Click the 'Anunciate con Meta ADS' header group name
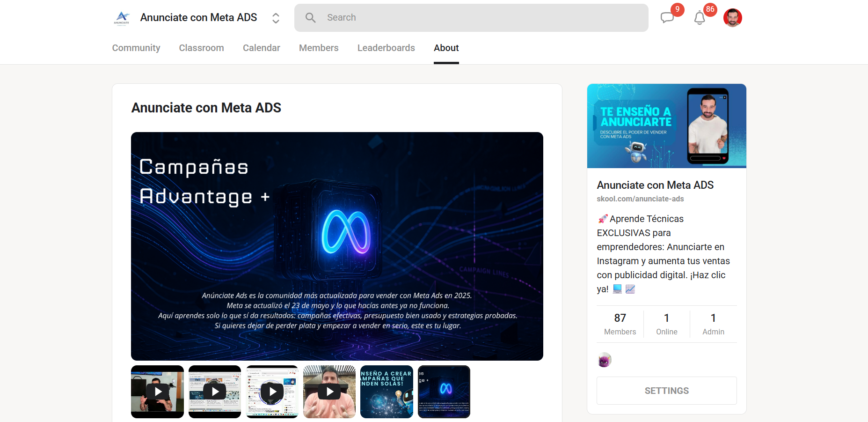Viewport: 868px width, 422px height. click(198, 17)
